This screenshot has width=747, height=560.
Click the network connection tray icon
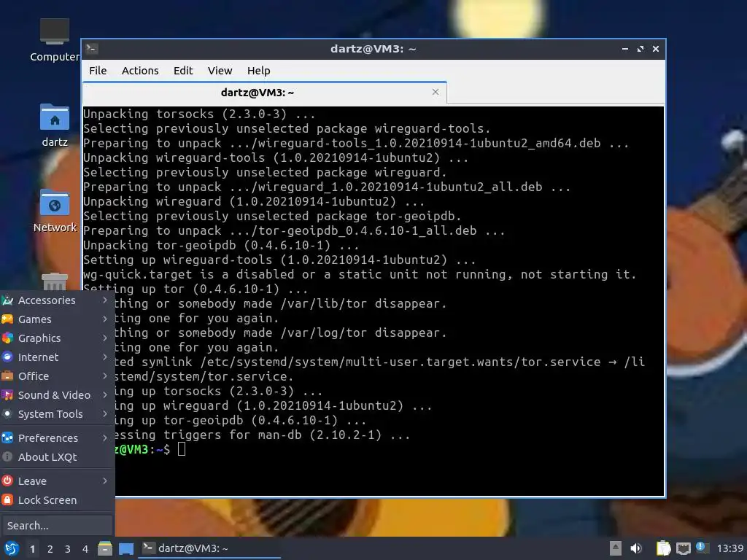click(x=683, y=548)
